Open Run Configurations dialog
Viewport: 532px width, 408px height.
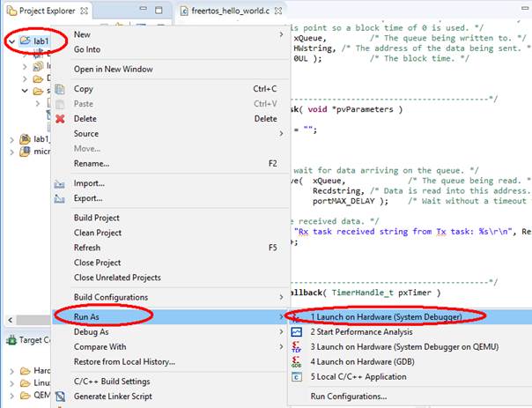349,397
